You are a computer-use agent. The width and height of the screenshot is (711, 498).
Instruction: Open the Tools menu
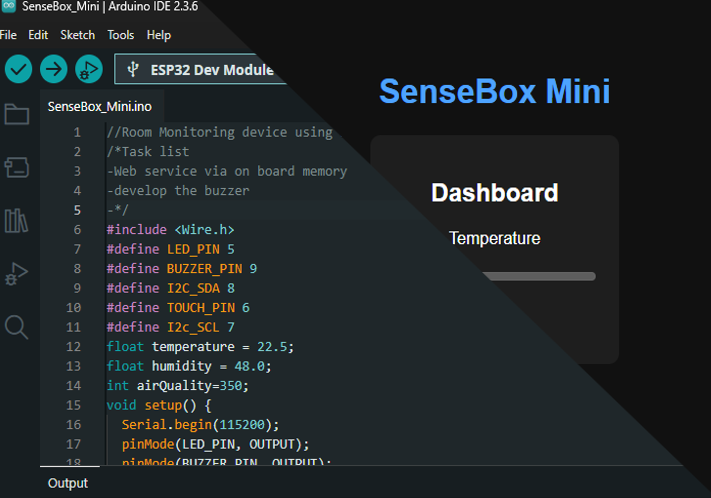(121, 35)
